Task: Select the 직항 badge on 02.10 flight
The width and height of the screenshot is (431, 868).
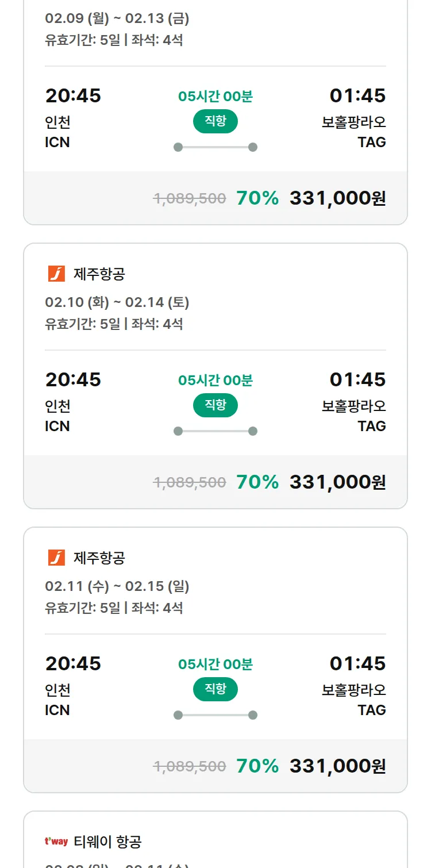Action: pyautogui.click(x=215, y=405)
